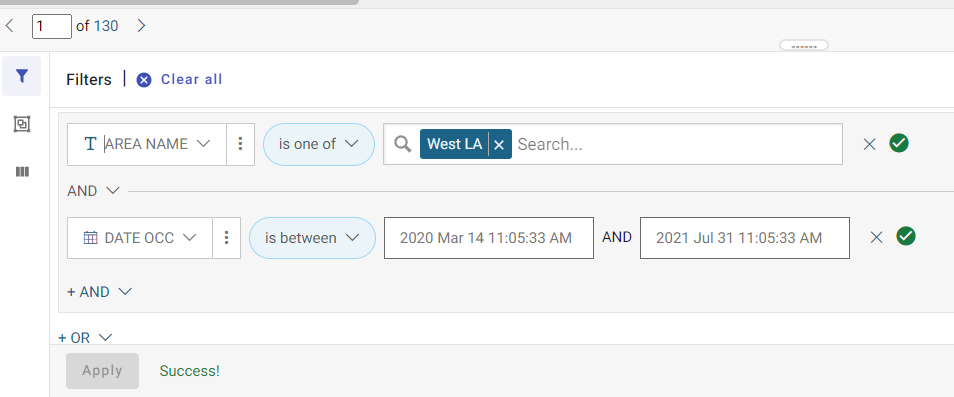Viewport: 954px width, 397px height.
Task: Delete the DATE OCC filter row
Action: click(x=876, y=237)
